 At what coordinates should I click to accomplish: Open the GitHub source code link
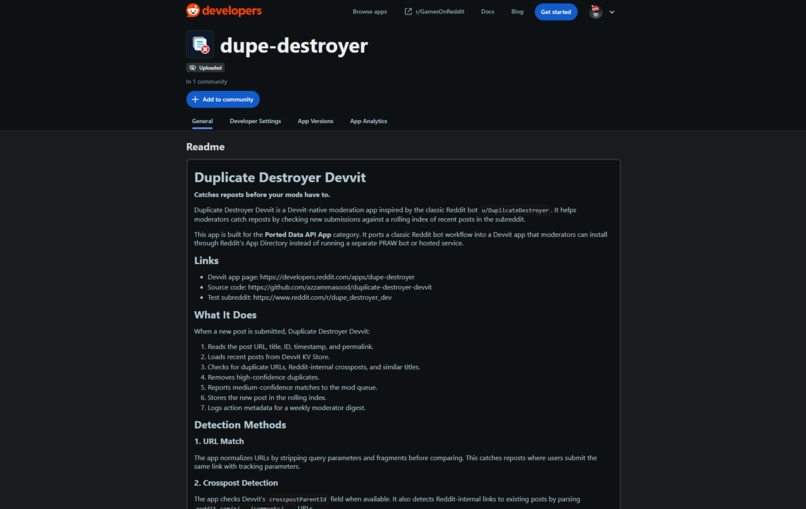(340, 287)
